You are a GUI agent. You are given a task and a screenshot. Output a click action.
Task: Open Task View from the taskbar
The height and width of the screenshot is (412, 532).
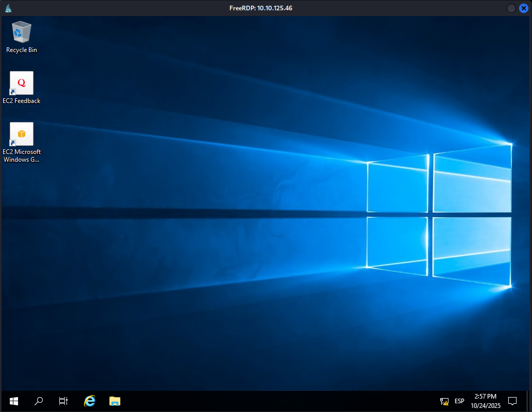click(63, 401)
